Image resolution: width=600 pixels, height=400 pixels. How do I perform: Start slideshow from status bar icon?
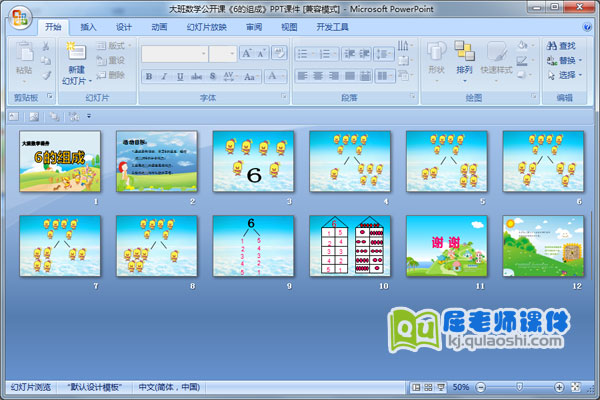point(440,387)
